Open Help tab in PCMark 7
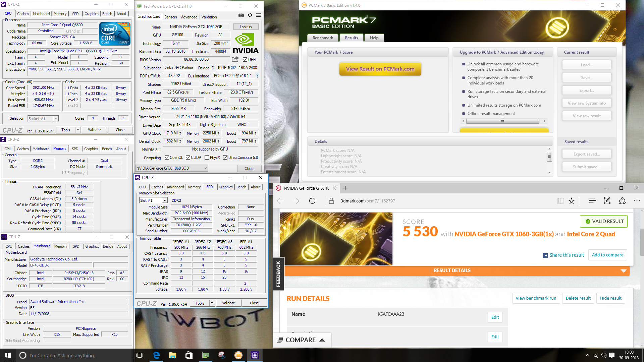 (374, 38)
